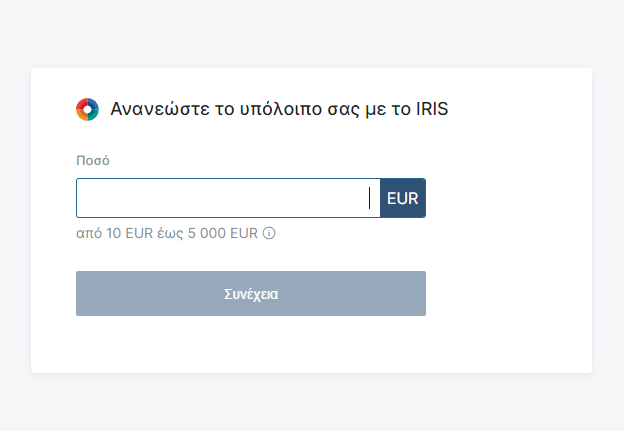Viewport: 624px width, 431px height.
Task: Click the gray page background above the card
Action: [312, 33]
